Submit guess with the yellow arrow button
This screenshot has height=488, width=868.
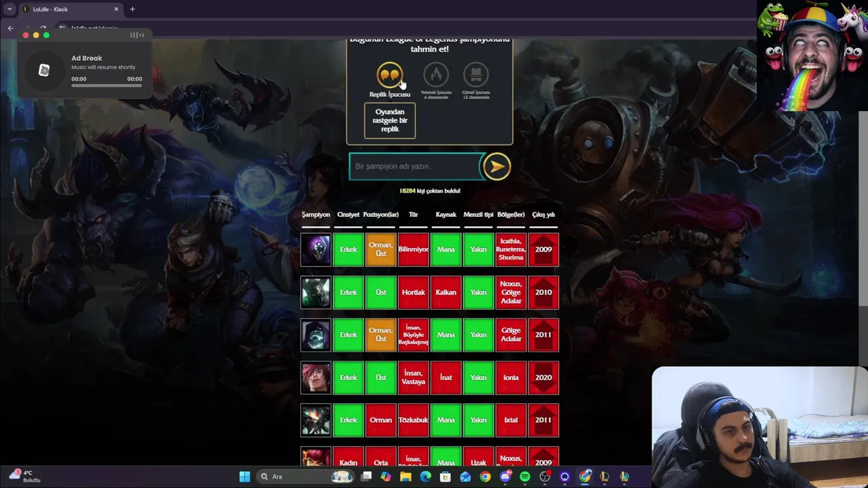(x=496, y=166)
